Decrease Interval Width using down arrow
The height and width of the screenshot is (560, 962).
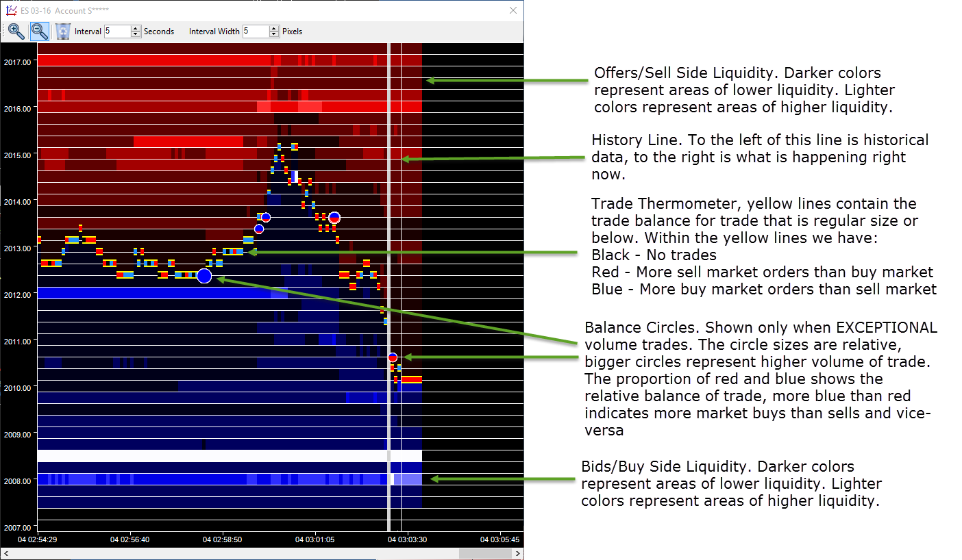pos(274,34)
